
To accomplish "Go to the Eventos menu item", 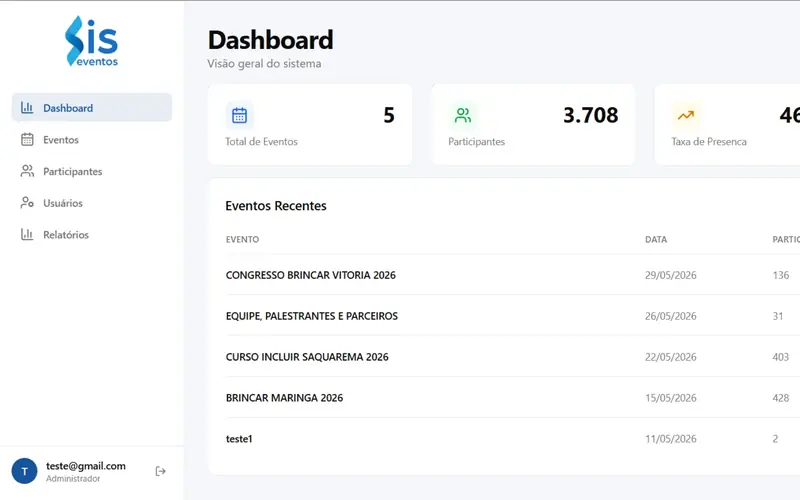I will click(x=92, y=139).
